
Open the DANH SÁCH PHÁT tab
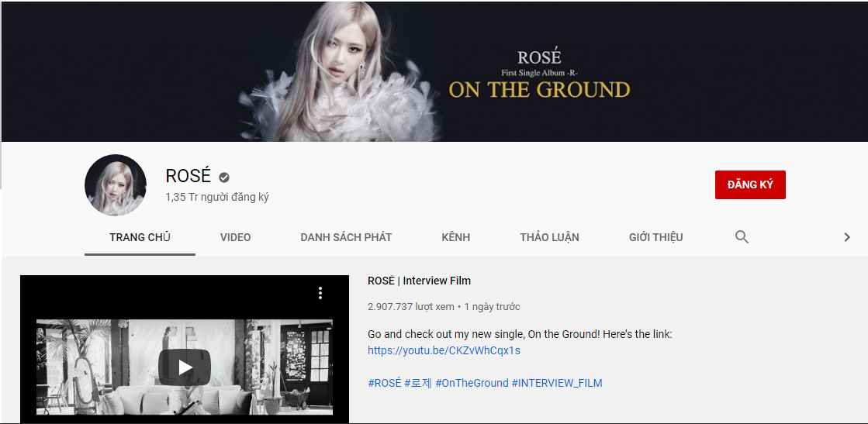[346, 237]
